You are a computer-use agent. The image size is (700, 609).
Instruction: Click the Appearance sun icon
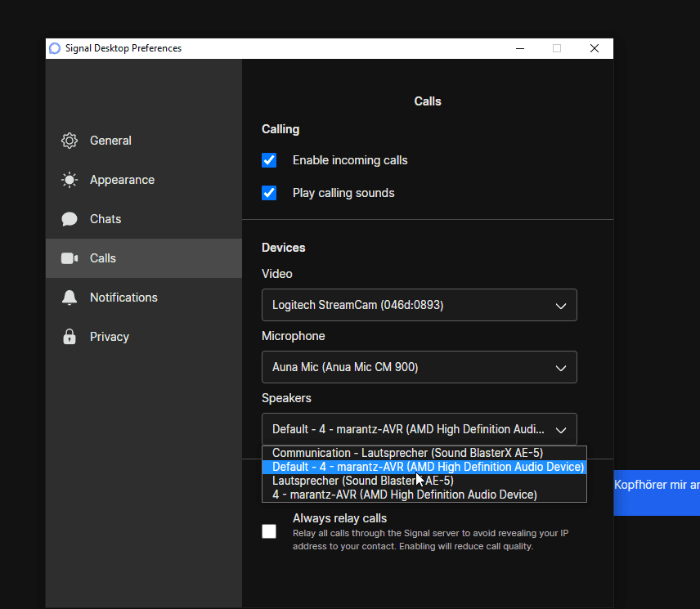coord(70,180)
